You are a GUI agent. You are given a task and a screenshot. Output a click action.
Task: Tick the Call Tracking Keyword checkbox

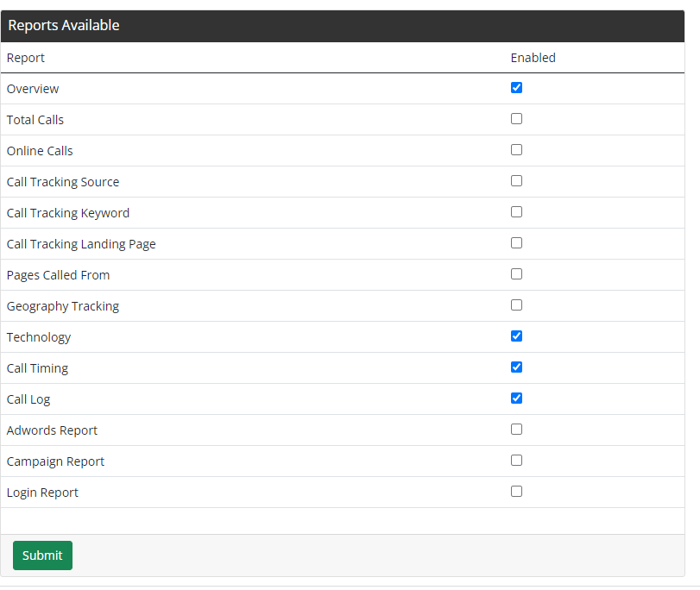(516, 212)
